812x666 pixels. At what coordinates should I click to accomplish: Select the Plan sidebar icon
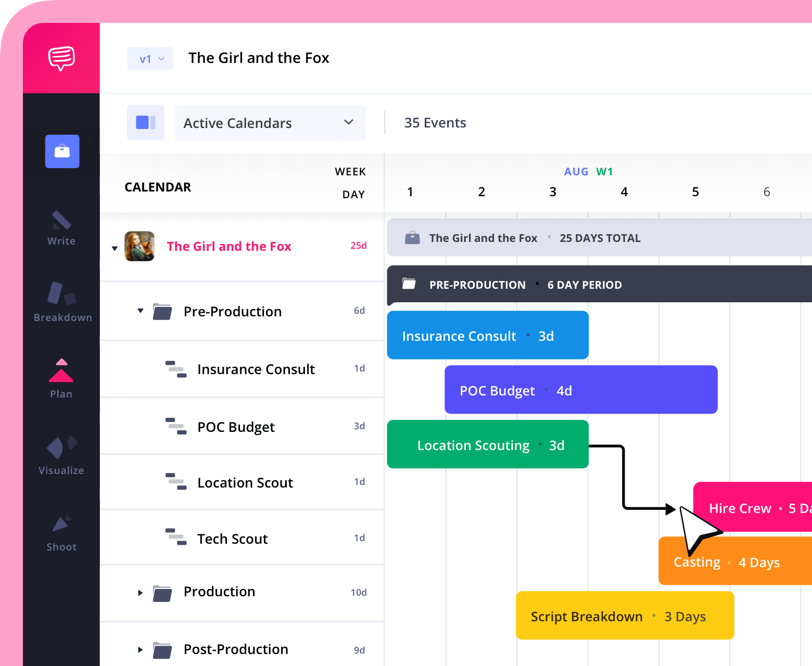tap(61, 378)
